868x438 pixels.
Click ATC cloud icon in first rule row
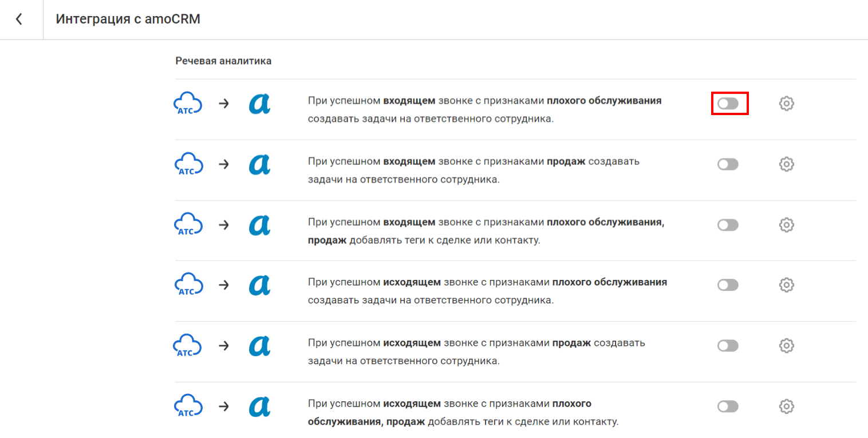[188, 104]
